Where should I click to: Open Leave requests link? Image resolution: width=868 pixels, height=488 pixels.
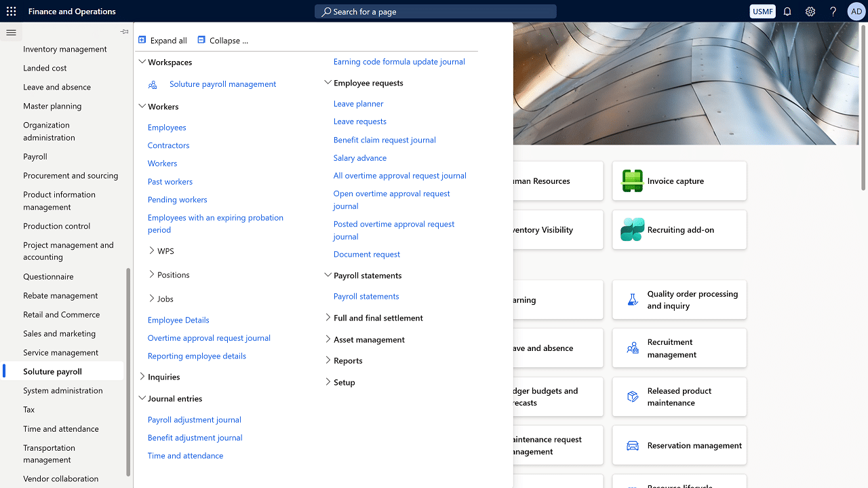(360, 121)
